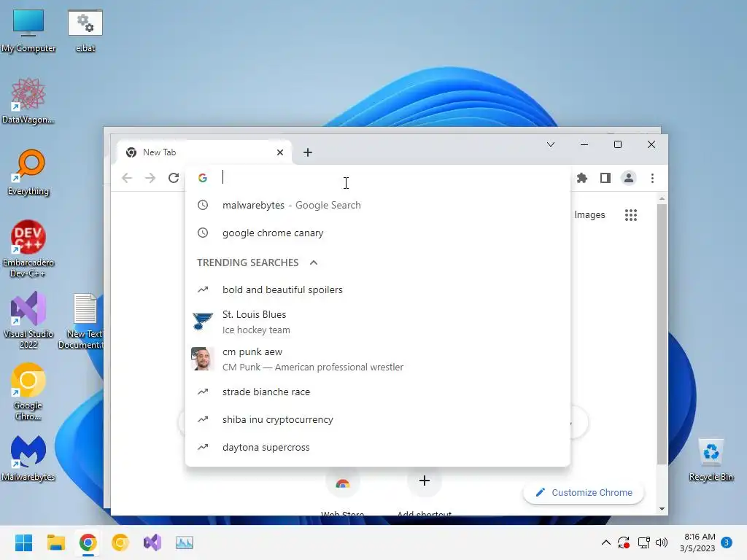Select the My Computer desktop icon

[28, 31]
